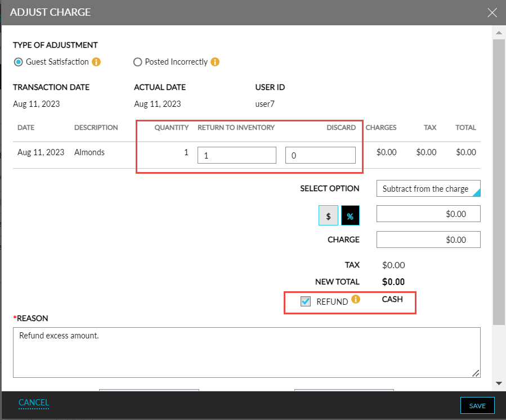Click the New Total $0.00 value
The height and width of the screenshot is (420, 506).
(393, 282)
